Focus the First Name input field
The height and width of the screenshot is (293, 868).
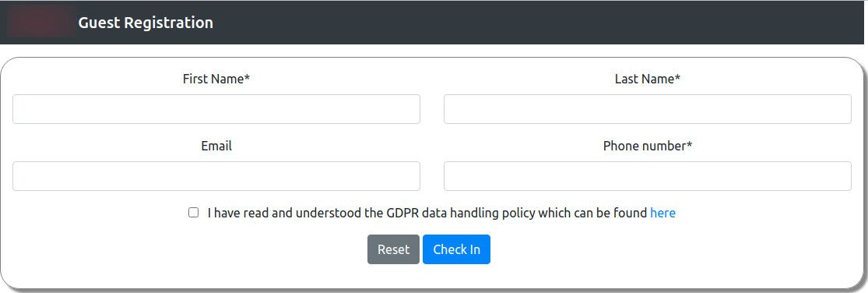point(216,109)
